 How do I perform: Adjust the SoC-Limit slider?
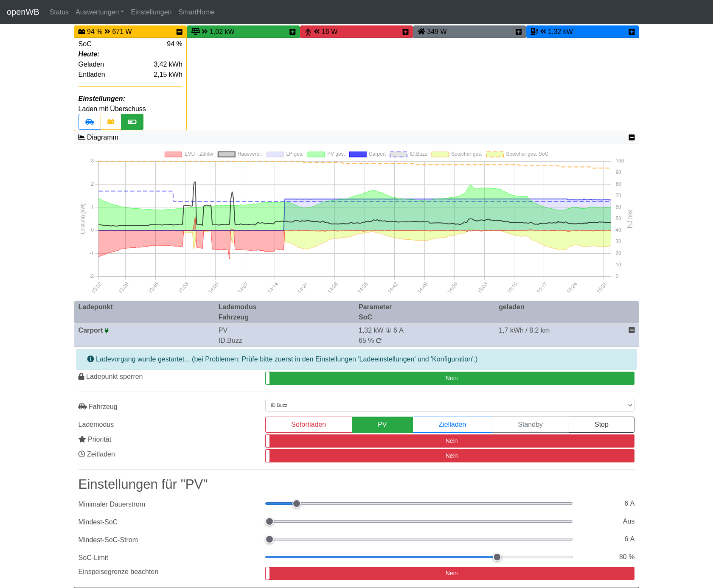click(x=419, y=557)
